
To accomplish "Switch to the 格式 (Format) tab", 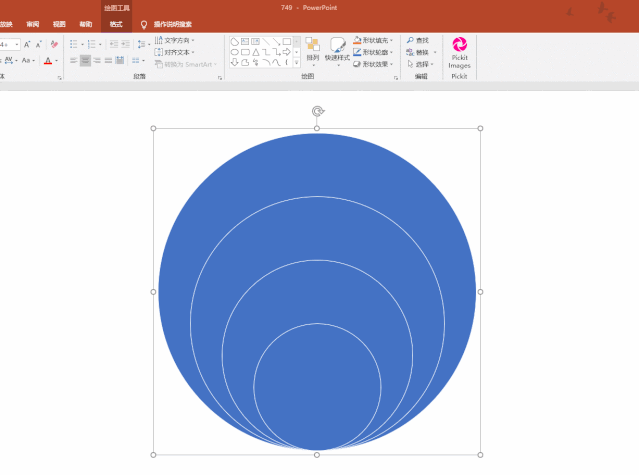I will [116, 23].
